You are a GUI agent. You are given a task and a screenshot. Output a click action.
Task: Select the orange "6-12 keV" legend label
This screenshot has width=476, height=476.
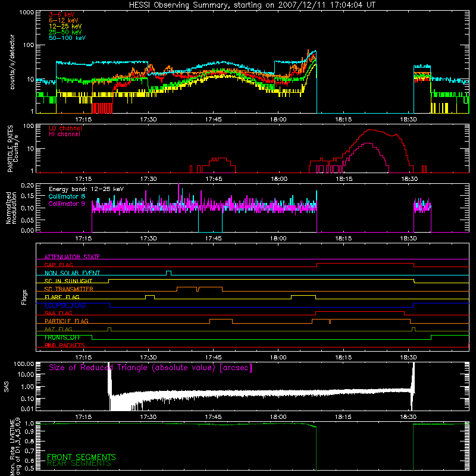tap(64, 20)
